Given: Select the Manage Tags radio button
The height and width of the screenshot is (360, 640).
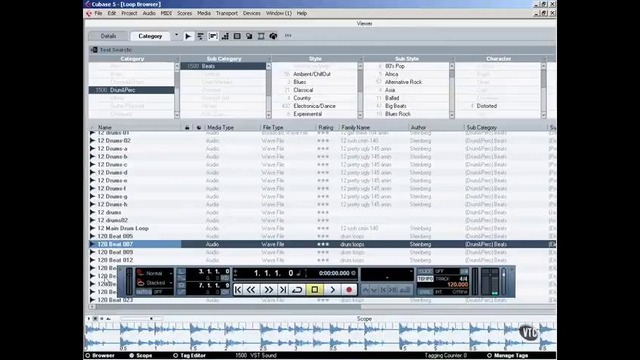Looking at the screenshot, I should (x=489, y=356).
